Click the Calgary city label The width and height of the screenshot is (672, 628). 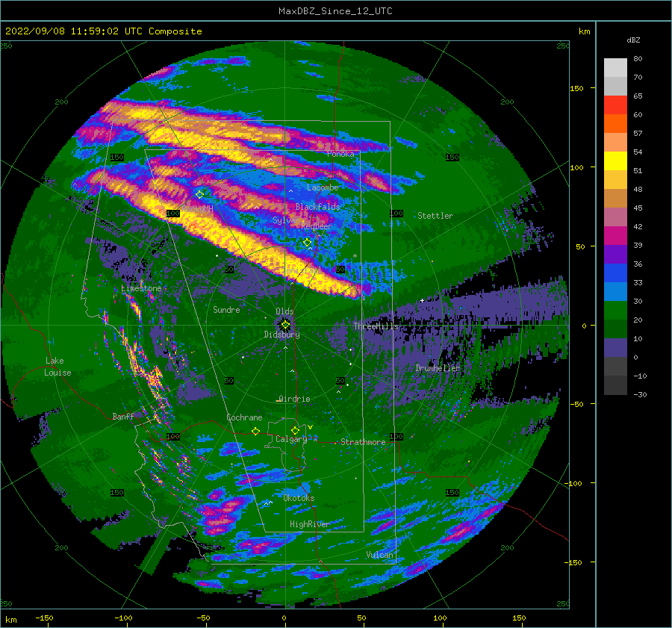[x=291, y=439]
